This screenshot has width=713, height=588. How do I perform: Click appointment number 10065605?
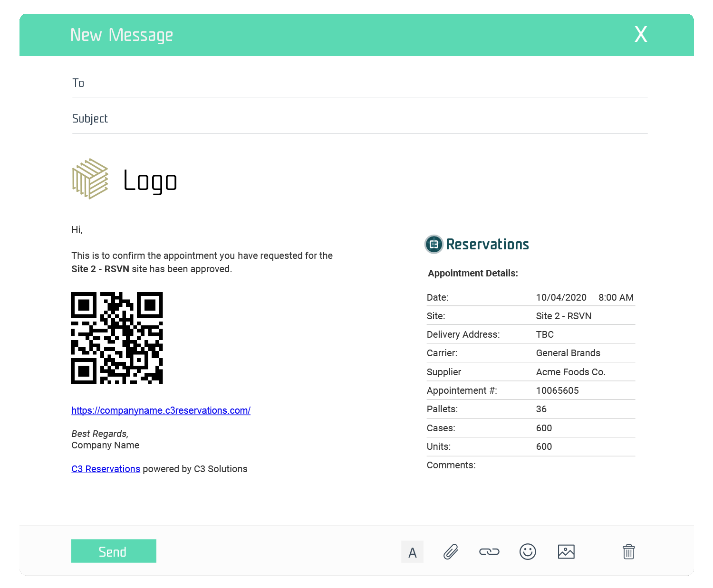point(557,390)
